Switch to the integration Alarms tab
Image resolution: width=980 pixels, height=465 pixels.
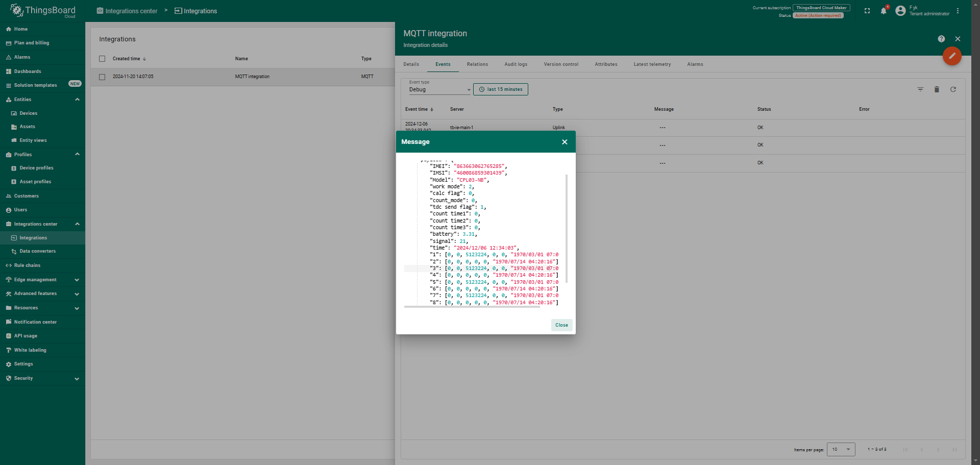tap(695, 64)
